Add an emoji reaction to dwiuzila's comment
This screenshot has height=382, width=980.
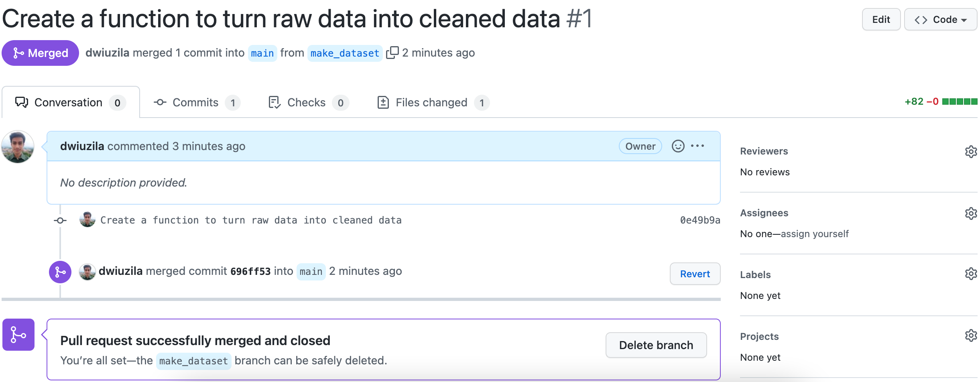677,146
